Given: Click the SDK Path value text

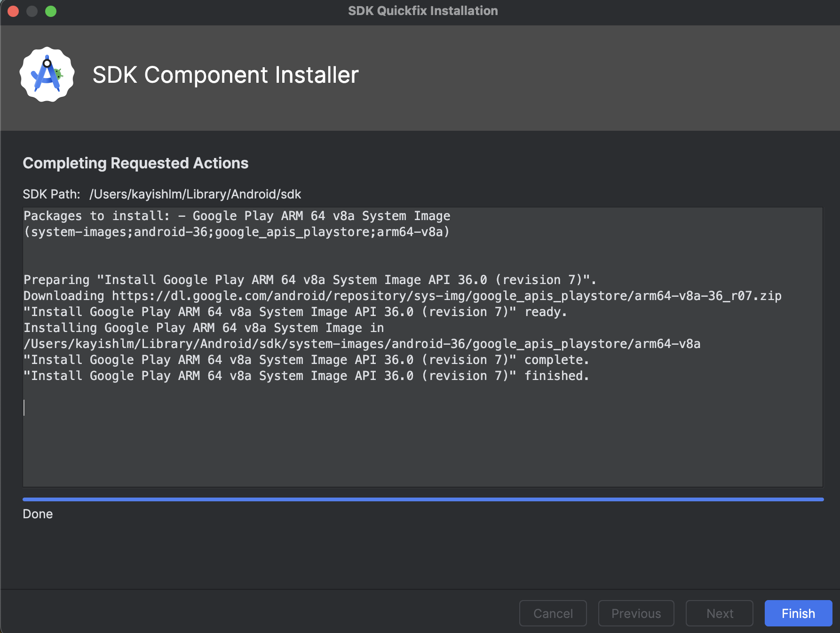Looking at the screenshot, I should 195,194.
